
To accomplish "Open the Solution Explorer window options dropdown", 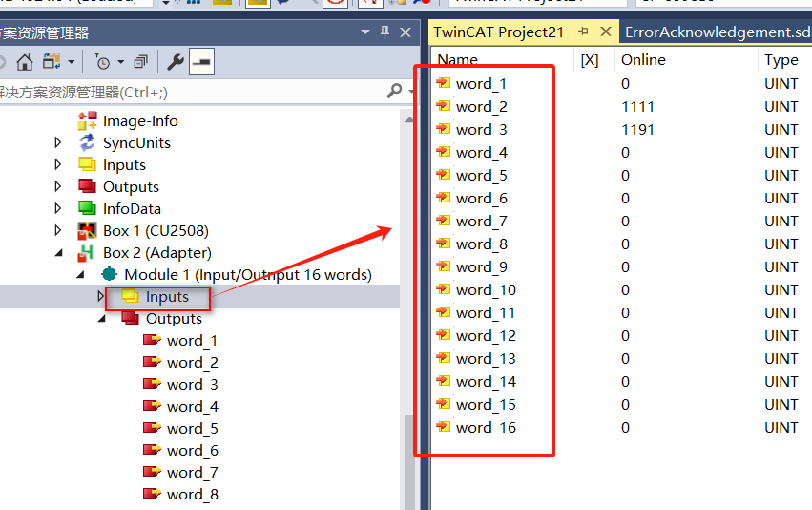I will (x=365, y=32).
